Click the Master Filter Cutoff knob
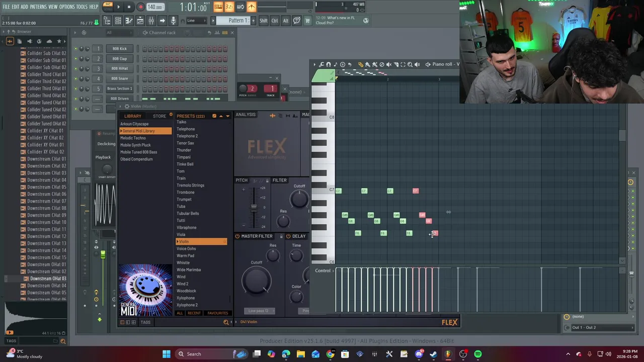 (x=257, y=280)
